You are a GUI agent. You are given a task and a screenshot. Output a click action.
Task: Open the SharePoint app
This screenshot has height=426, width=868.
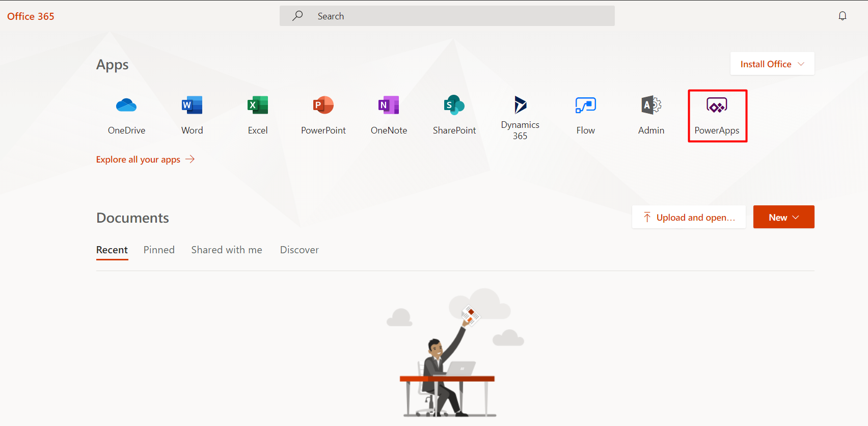454,116
